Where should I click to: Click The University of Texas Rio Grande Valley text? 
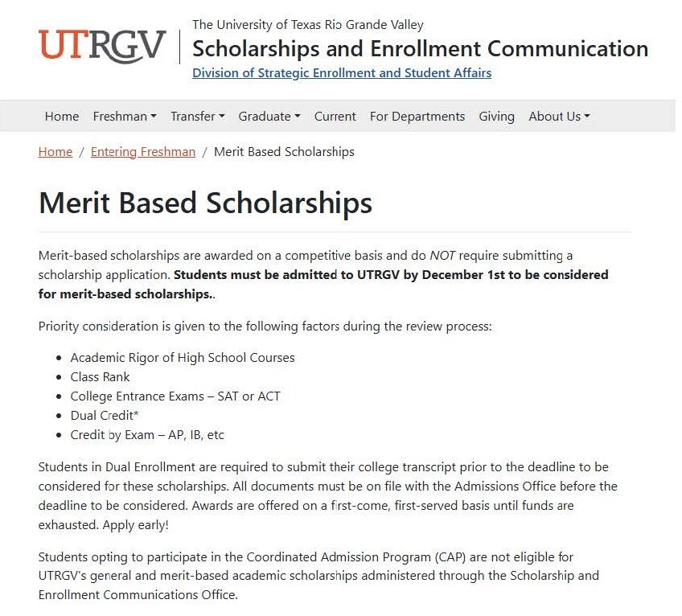[308, 25]
